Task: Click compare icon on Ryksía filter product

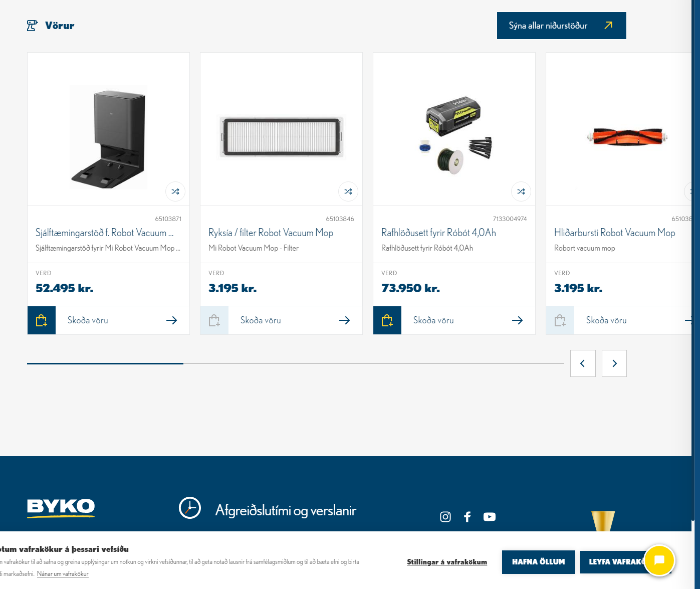Action: pyautogui.click(x=348, y=191)
